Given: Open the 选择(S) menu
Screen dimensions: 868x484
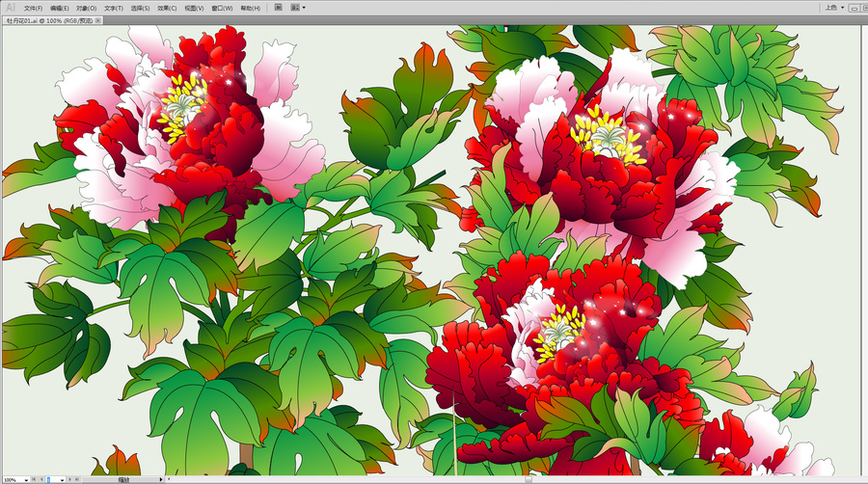Looking at the screenshot, I should pyautogui.click(x=140, y=9).
